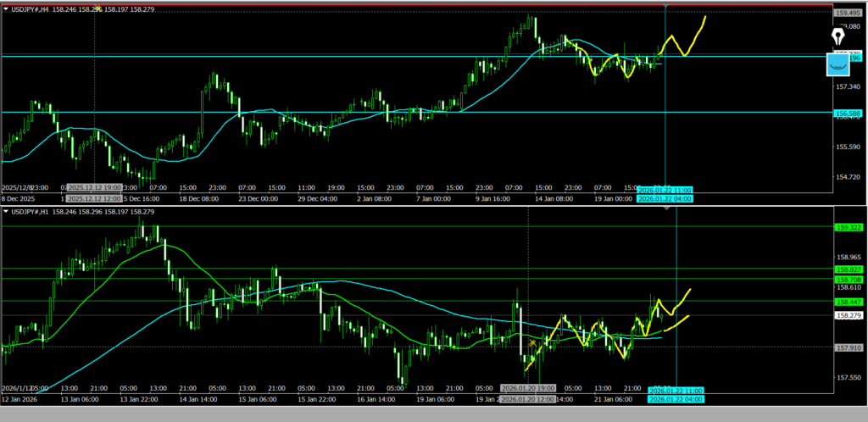Expand the H1 chart title dropdown triangle
This screenshot has height=422, width=868.
5,210
